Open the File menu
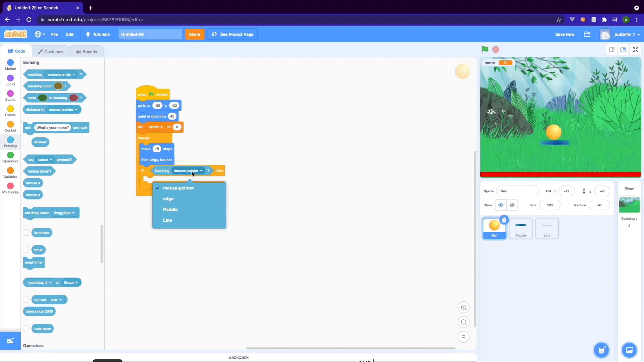The width and height of the screenshot is (644, 362). pos(54,34)
